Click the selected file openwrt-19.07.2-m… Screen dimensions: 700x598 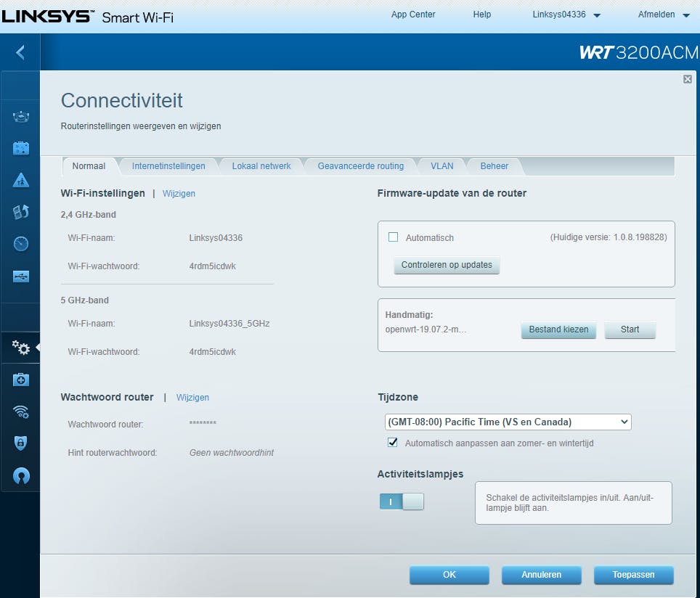(426, 329)
